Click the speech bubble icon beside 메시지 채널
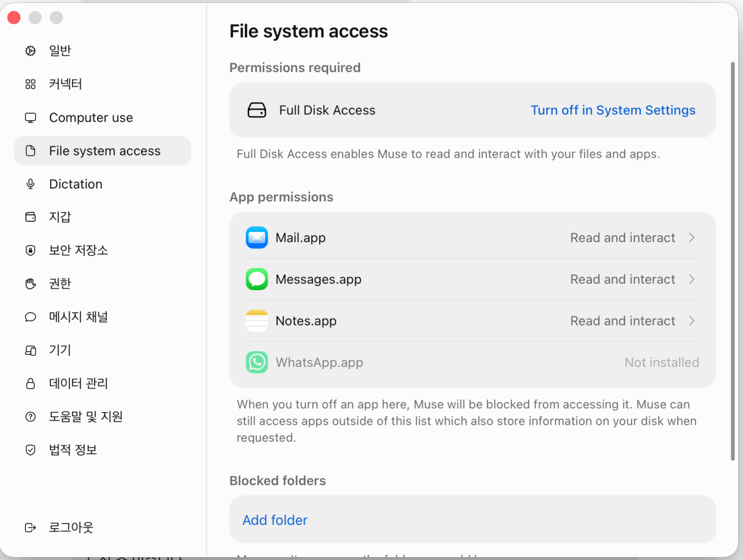This screenshot has width=743, height=560. coord(31,317)
